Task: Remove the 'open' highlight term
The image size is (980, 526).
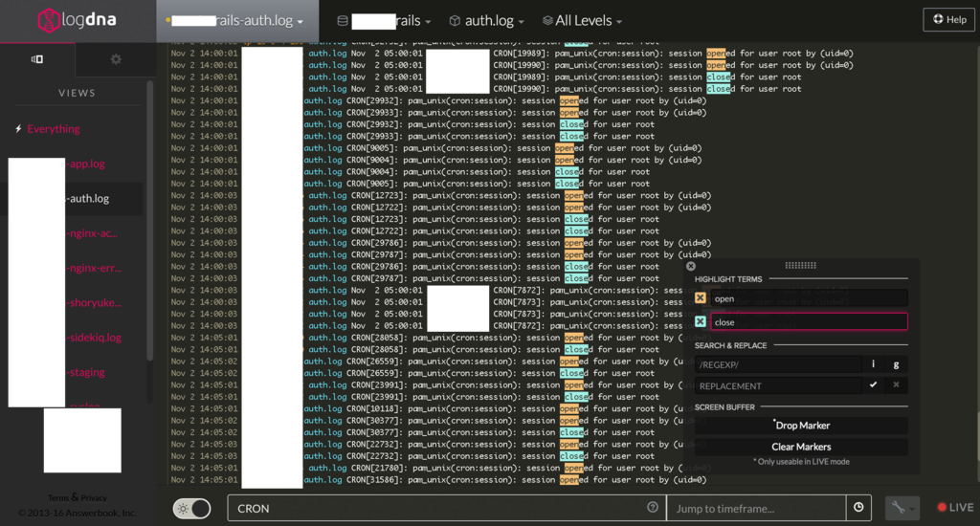Action: pos(700,298)
